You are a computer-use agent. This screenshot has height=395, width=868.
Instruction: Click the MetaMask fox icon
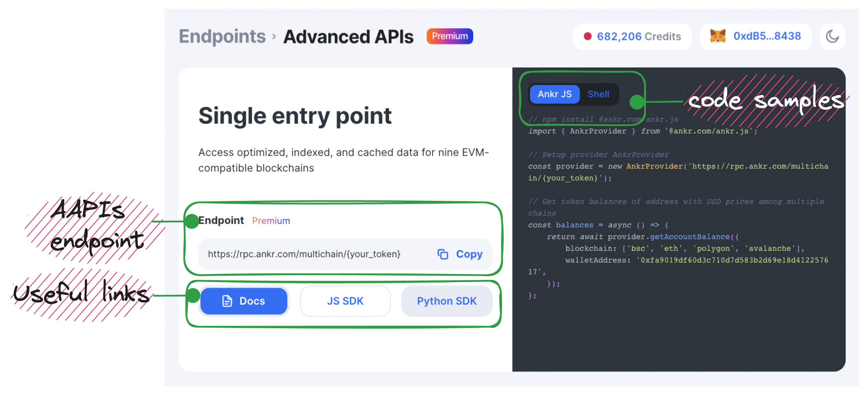(717, 36)
